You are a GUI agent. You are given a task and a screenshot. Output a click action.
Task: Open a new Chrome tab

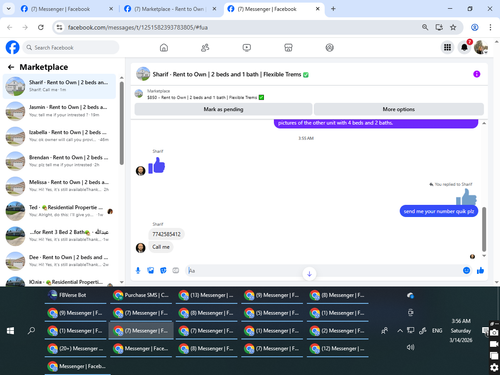[333, 9]
